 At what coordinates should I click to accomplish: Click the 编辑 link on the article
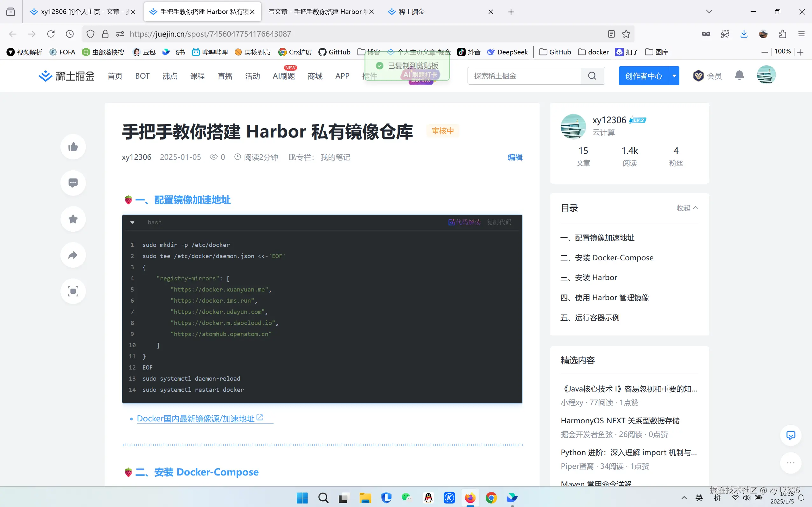point(515,157)
